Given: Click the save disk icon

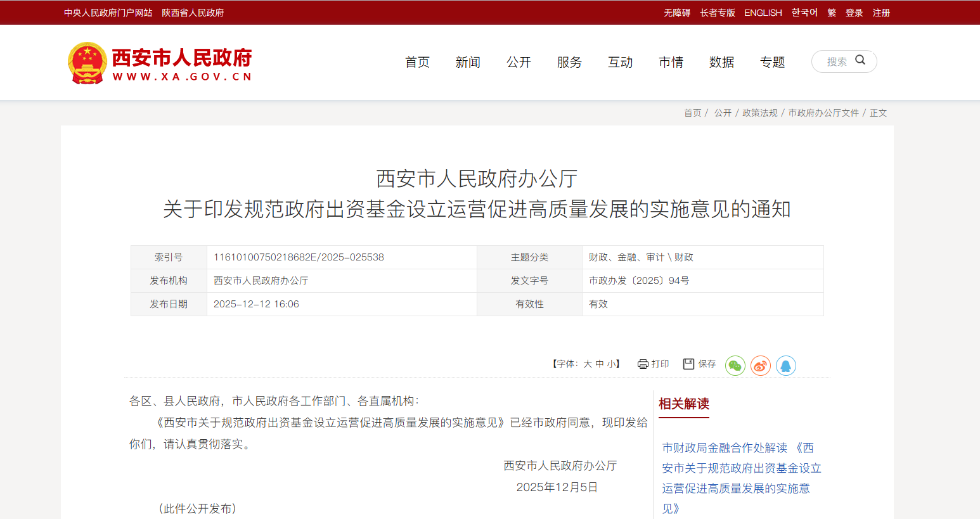Looking at the screenshot, I should (x=688, y=364).
